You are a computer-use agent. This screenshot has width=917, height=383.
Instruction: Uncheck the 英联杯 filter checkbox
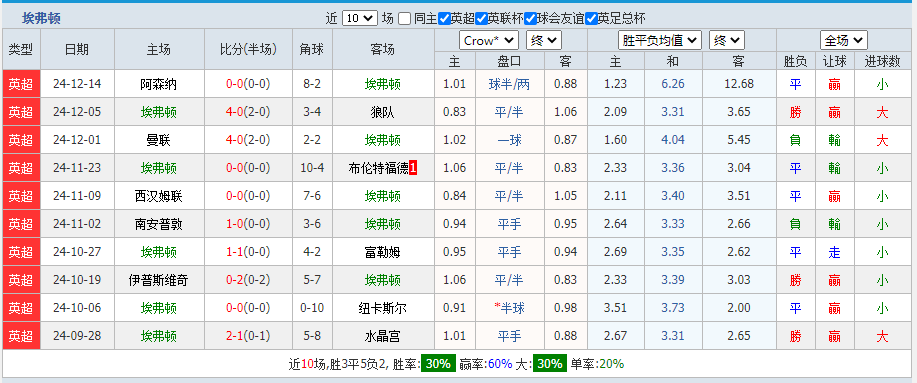(481, 19)
